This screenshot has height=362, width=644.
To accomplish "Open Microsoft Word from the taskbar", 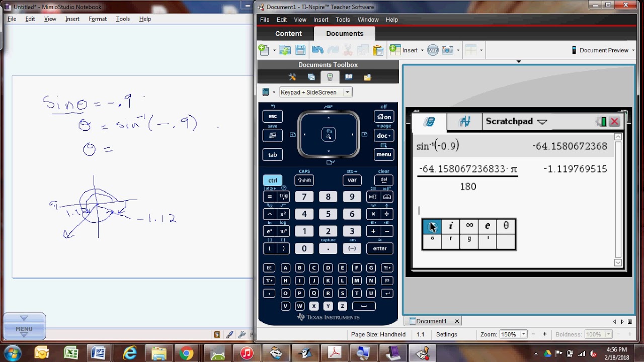I will coord(99,354).
